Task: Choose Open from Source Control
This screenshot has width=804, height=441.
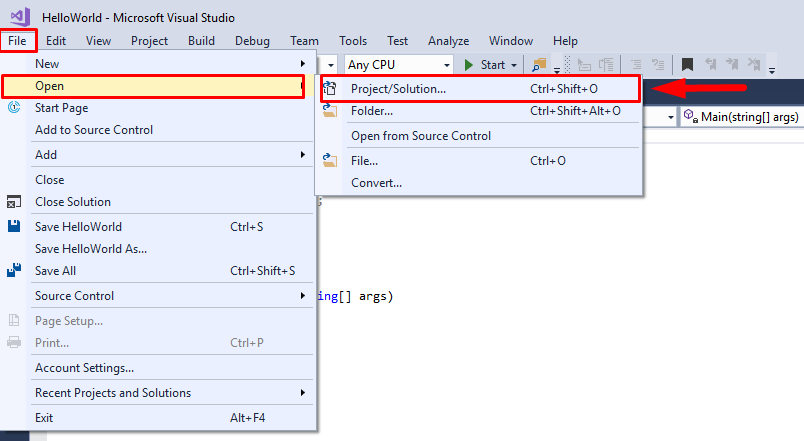Action: click(x=479, y=136)
